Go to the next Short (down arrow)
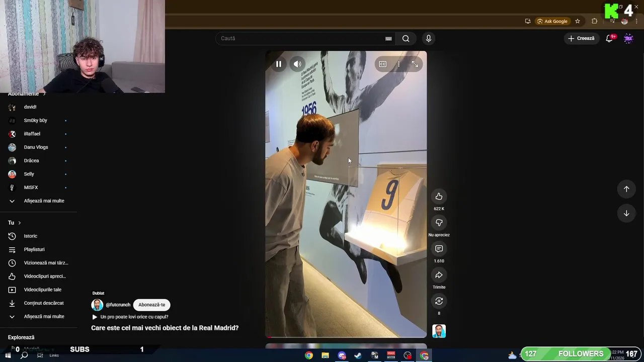Viewport: 644px width, 362px height. 626,213
